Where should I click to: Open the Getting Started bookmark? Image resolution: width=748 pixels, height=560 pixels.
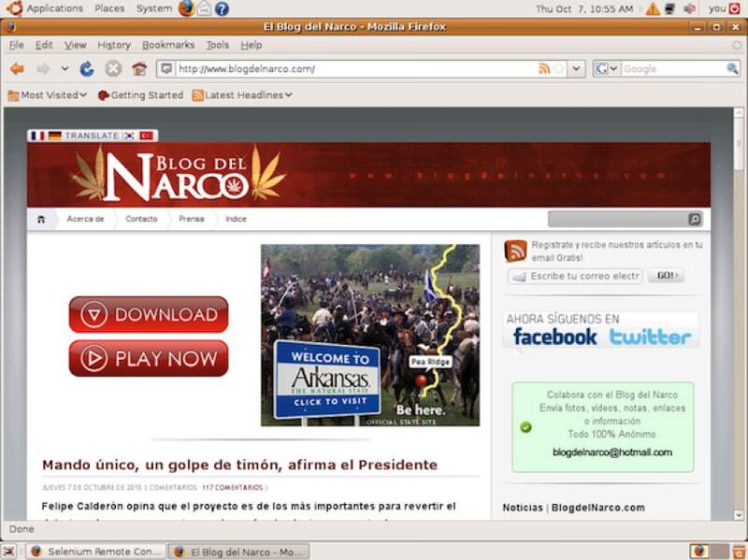click(140, 95)
